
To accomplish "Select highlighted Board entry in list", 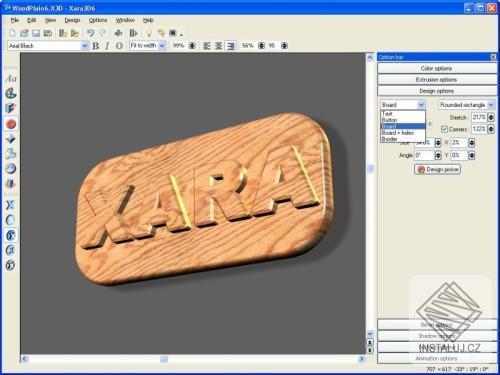I will (403, 126).
